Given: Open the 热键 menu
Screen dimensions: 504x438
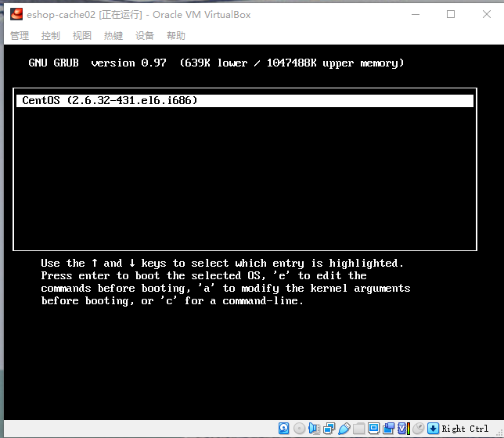Looking at the screenshot, I should point(113,35).
